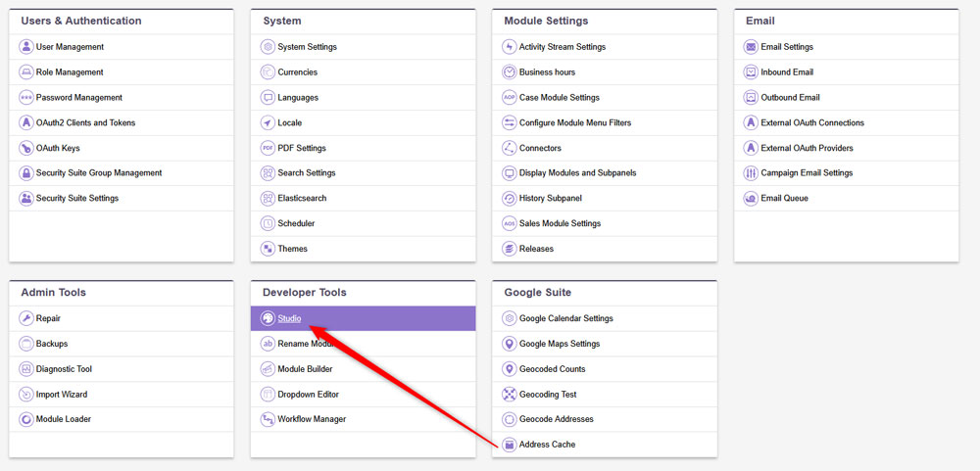Click the Locale arrow icon

(268, 123)
